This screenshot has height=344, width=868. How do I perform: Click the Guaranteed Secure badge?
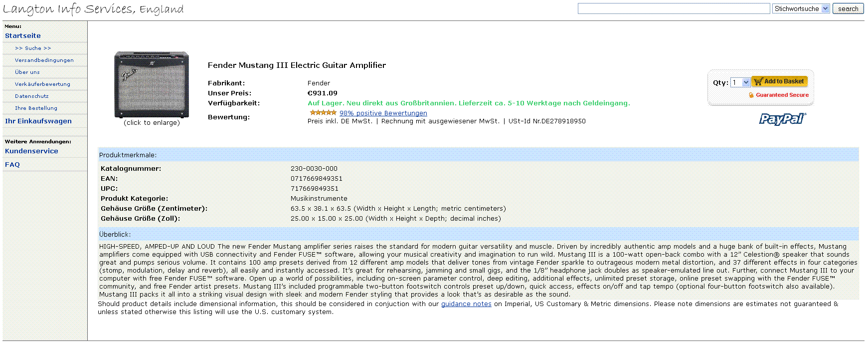[779, 95]
